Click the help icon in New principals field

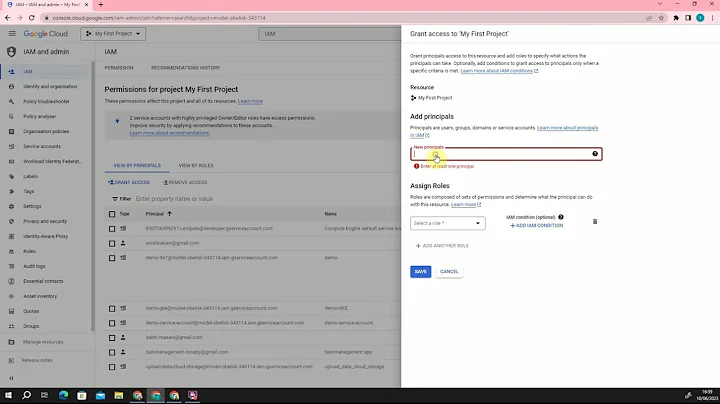(x=595, y=154)
